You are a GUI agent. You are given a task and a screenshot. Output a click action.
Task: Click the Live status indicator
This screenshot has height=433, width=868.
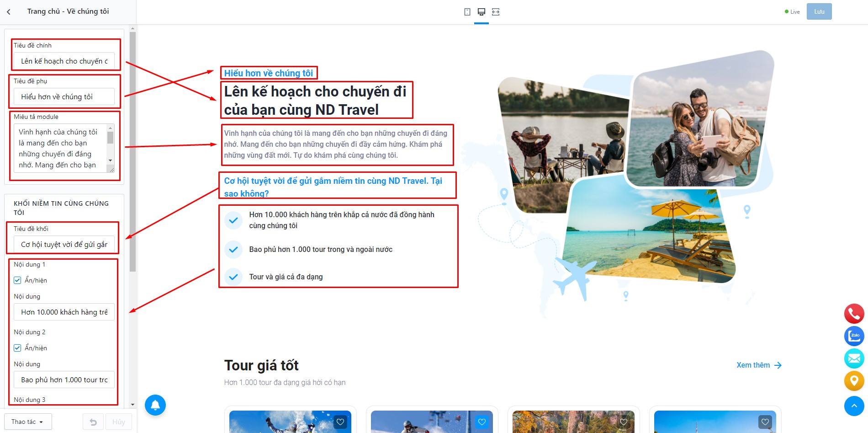[792, 12]
